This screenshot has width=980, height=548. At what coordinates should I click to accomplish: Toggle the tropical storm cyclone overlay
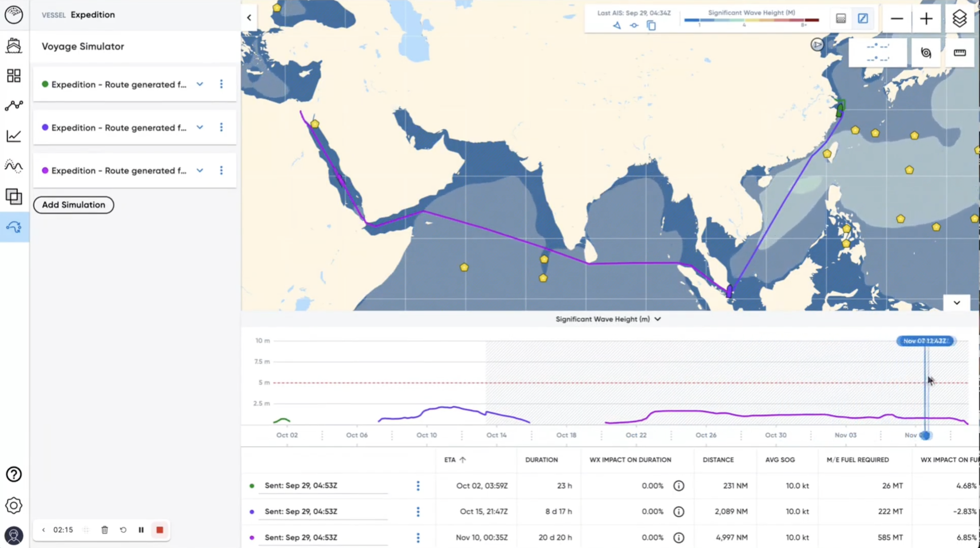coord(926,53)
